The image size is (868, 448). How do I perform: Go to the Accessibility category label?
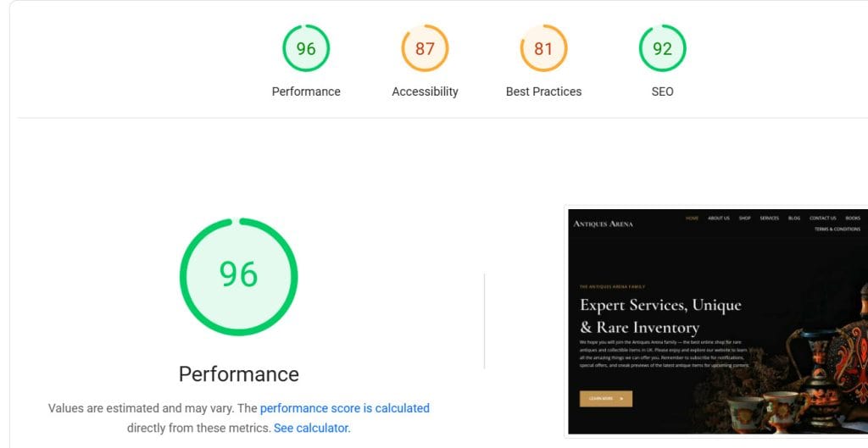pos(425,91)
